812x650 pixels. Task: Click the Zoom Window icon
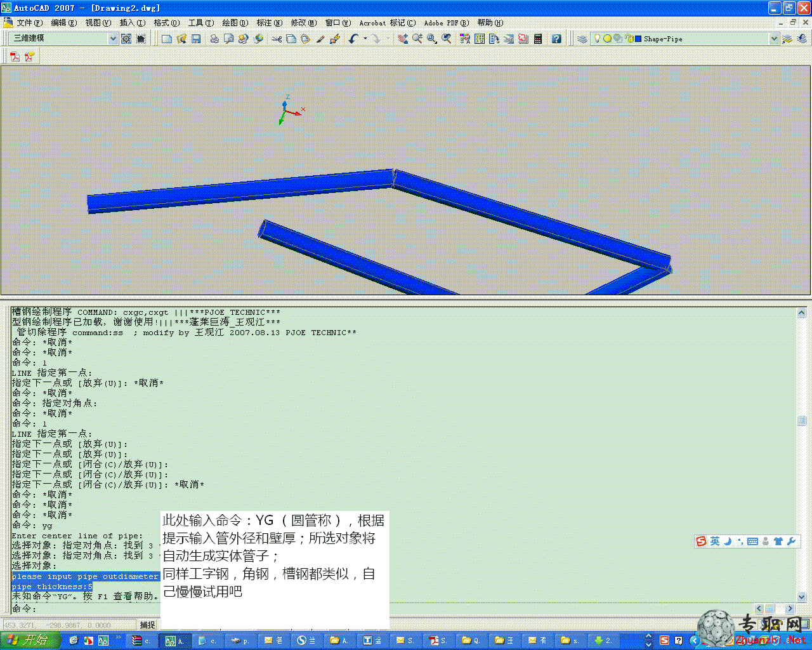pos(432,39)
